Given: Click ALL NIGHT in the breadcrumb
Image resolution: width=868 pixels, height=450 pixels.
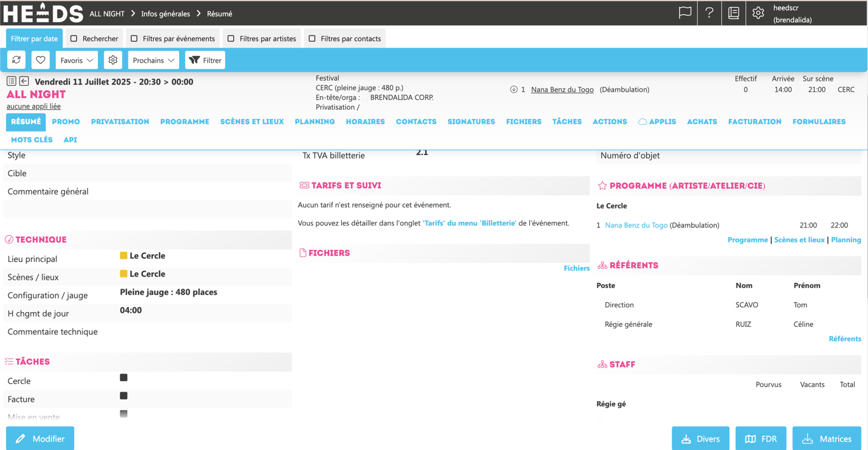Looking at the screenshot, I should 107,13.
